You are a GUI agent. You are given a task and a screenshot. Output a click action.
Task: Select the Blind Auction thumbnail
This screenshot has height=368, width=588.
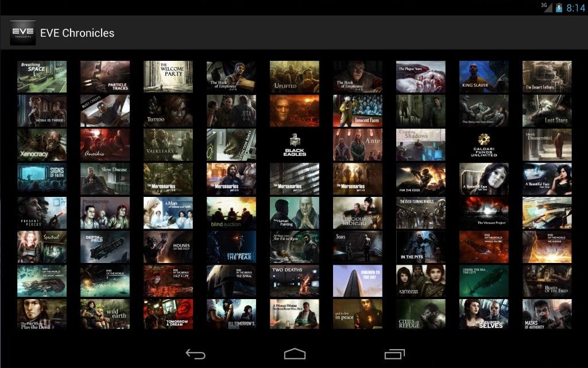point(231,213)
